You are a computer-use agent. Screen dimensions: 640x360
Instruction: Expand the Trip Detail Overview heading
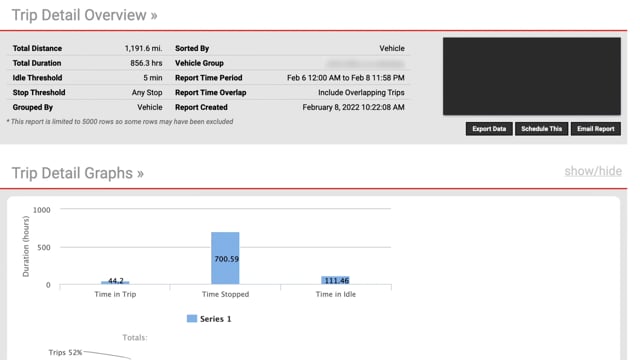click(x=84, y=15)
